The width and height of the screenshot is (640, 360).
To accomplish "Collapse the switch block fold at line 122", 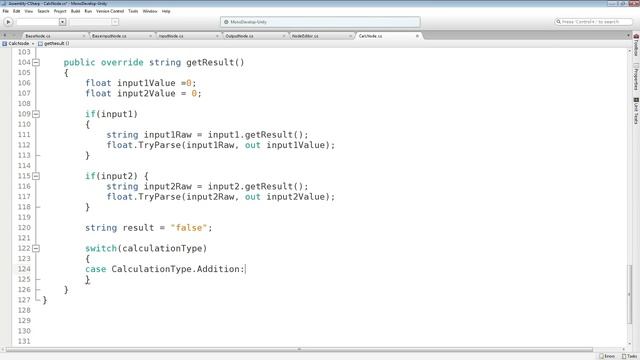I will [x=36, y=248].
